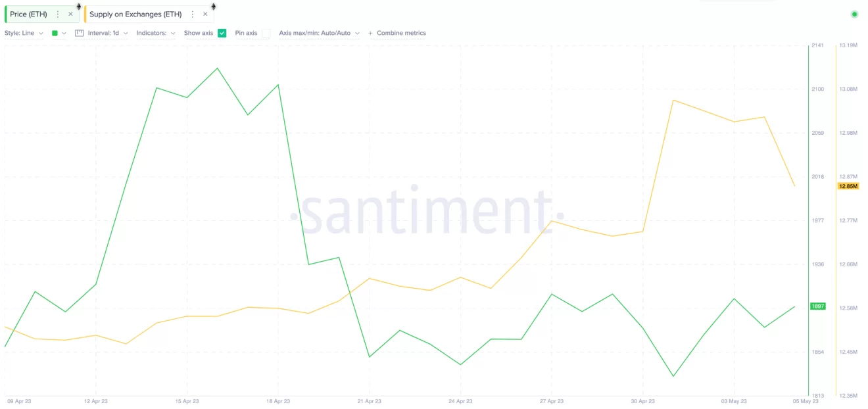
Task: Click the green live status indicator
Action: pyautogui.click(x=854, y=14)
